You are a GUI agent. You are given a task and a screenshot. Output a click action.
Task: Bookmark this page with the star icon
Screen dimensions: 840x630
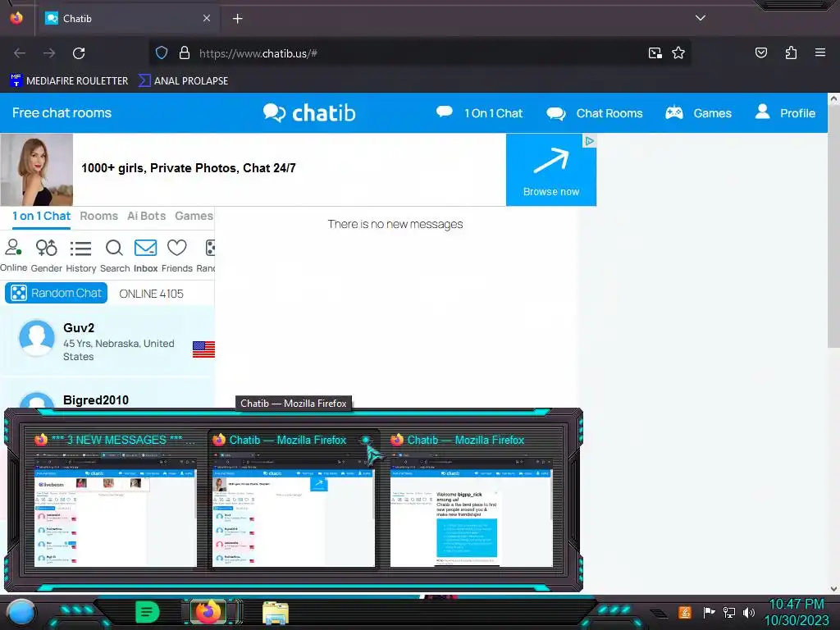(678, 53)
